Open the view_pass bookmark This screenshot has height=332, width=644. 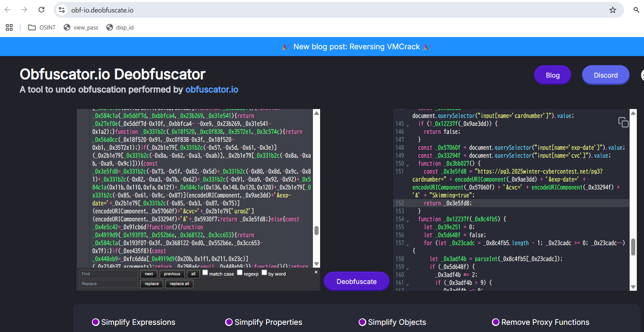tap(81, 27)
